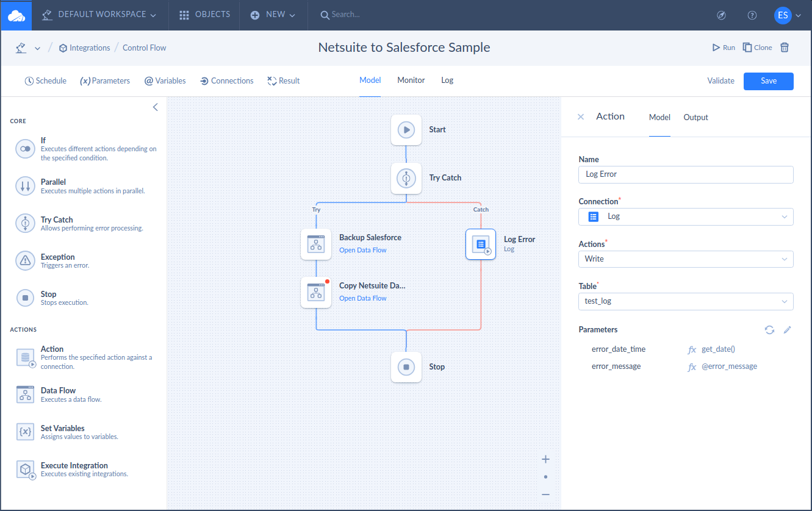The height and width of the screenshot is (511, 812).
Task: Clone the integration
Action: click(x=757, y=48)
